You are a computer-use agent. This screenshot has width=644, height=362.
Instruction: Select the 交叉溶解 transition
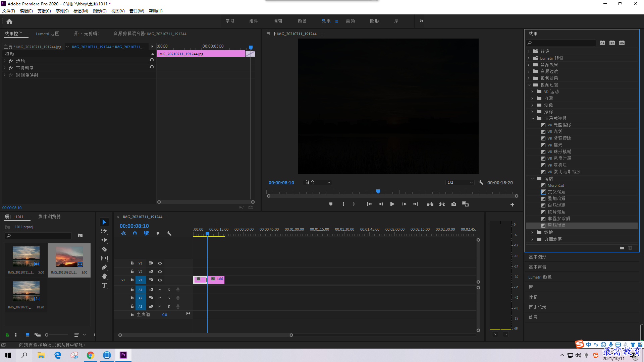pyautogui.click(x=556, y=192)
